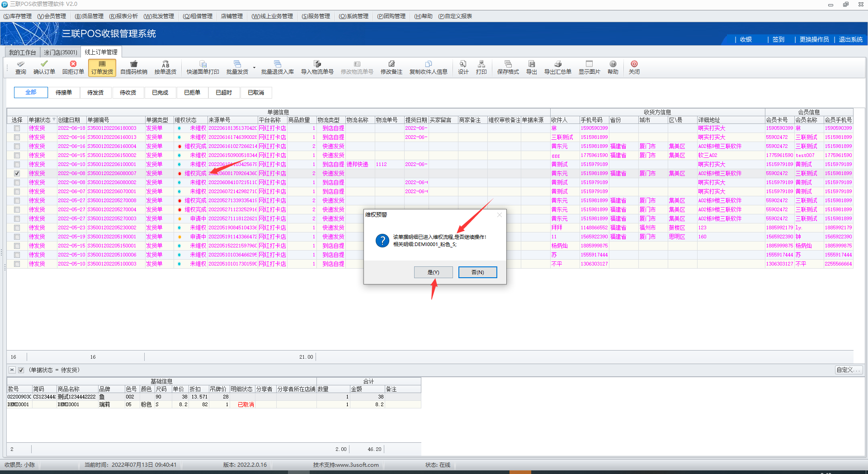Screen dimensions: 868x474
Task: Click the 导出 export icon
Action: click(x=532, y=68)
